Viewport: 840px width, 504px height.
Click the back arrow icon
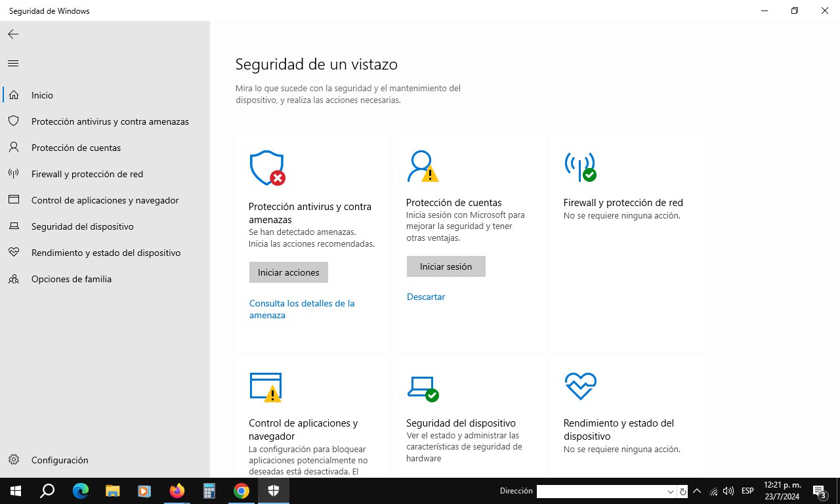coord(13,34)
